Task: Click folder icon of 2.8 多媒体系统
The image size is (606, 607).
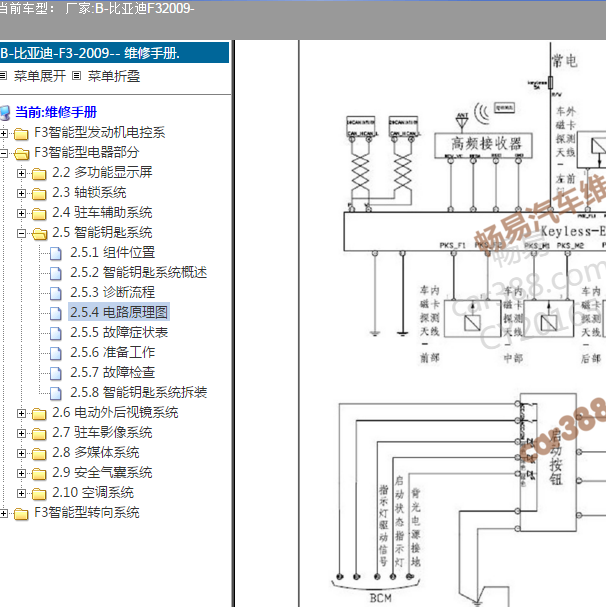Action: pyautogui.click(x=39, y=454)
